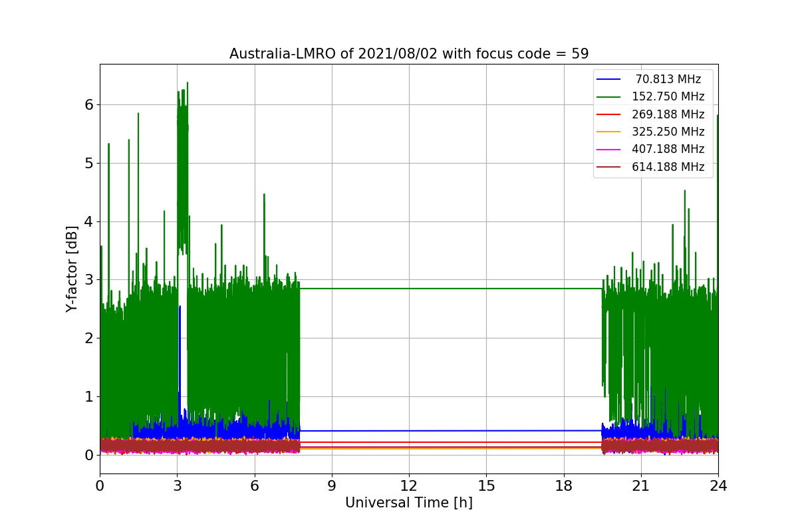Click the plot title mentioning Australia-LMRO
This screenshot has width=798, height=532.
(x=409, y=54)
